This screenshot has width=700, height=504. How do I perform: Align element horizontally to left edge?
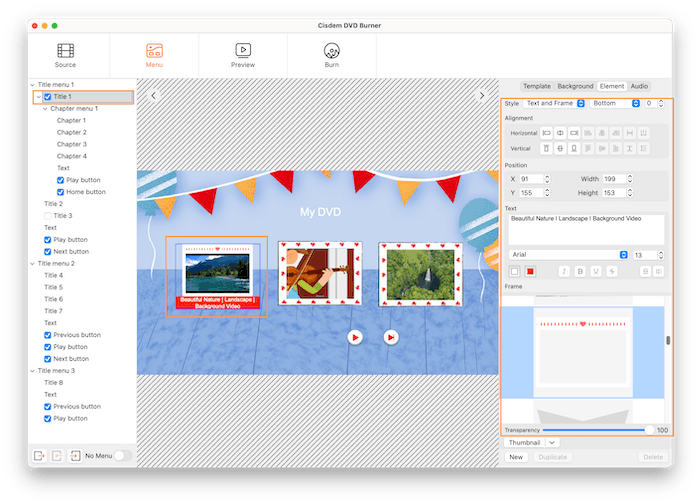pyautogui.click(x=547, y=133)
